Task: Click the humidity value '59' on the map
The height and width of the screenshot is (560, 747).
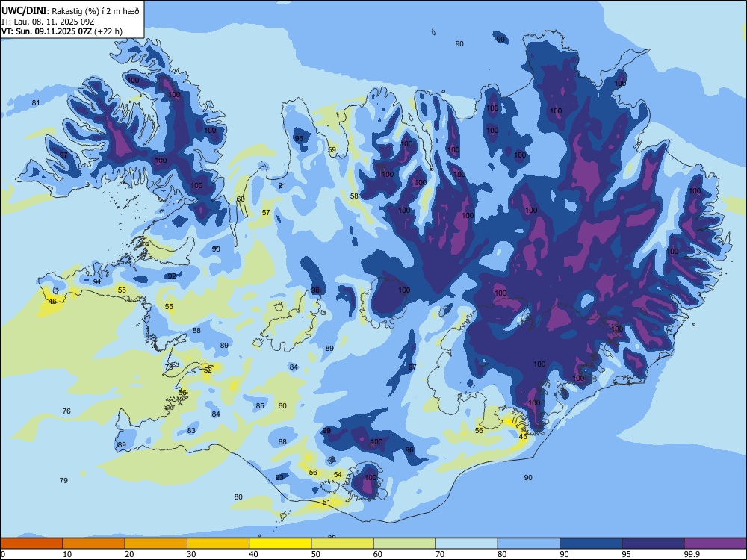Action: point(332,150)
